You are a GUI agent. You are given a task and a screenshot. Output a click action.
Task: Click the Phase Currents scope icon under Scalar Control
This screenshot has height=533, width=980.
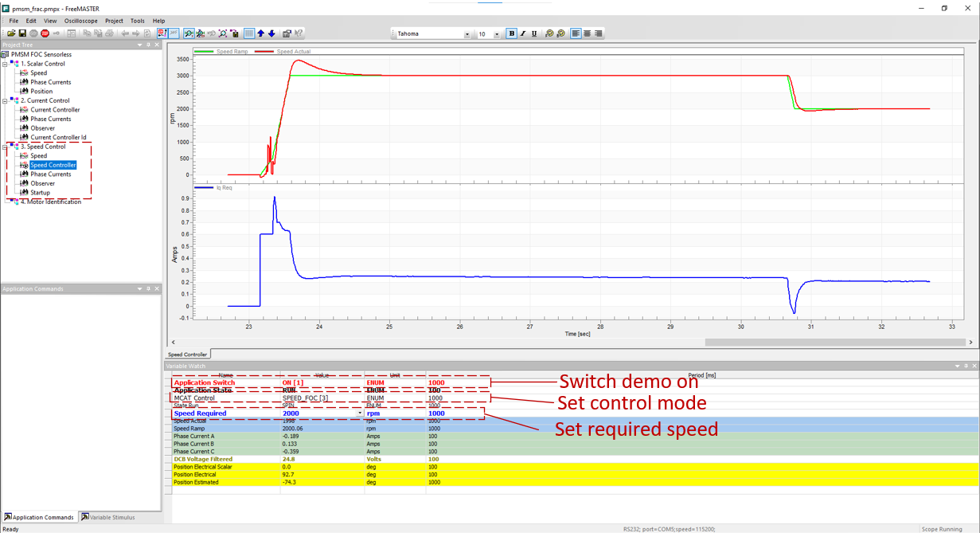pos(24,82)
